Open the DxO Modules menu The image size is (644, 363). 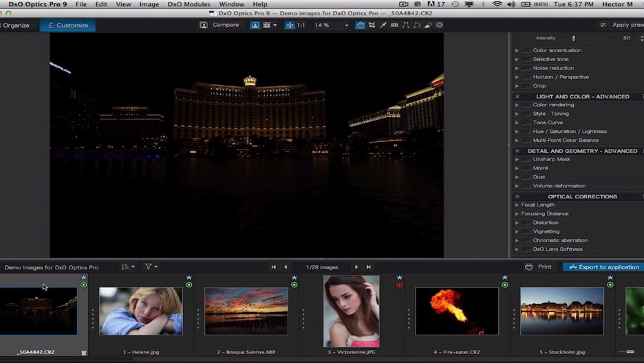coord(189,5)
